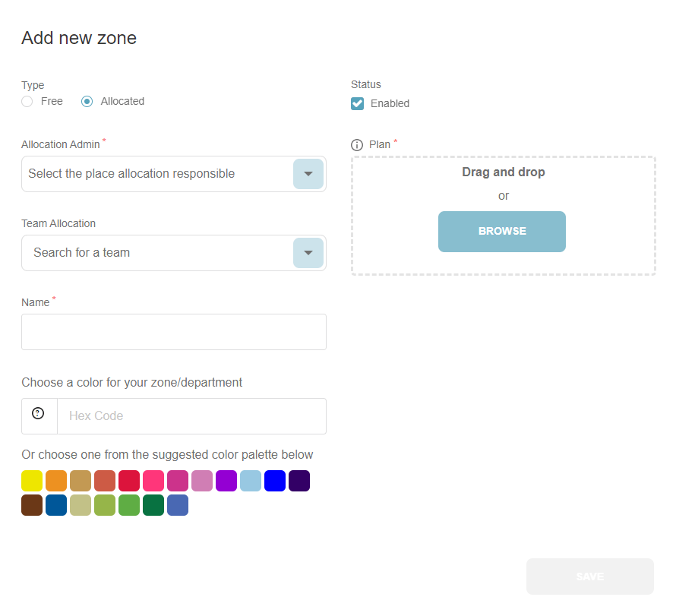Pick the bright blue color swatch
This screenshot has height=616, width=676.
pyautogui.click(x=275, y=482)
